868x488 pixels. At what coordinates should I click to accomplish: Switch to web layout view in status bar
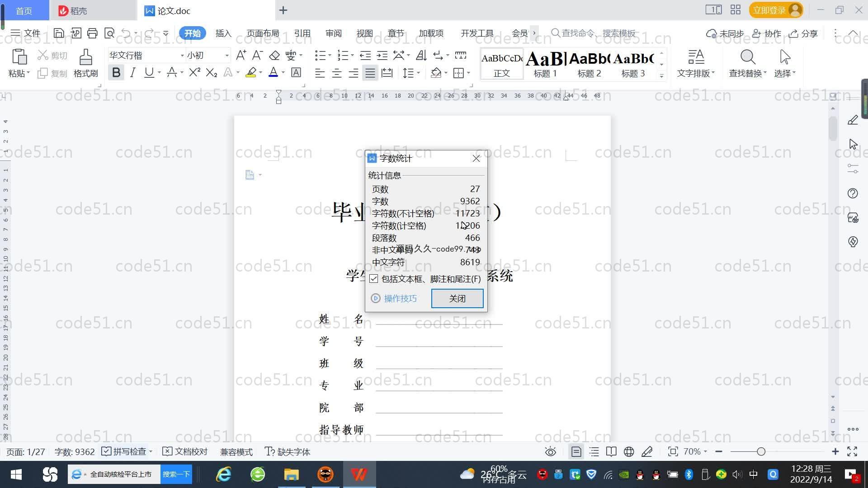click(x=629, y=451)
